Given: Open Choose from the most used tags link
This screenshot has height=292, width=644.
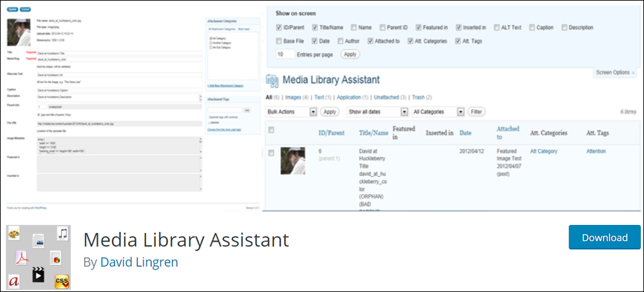Looking at the screenshot, I should [x=224, y=129].
